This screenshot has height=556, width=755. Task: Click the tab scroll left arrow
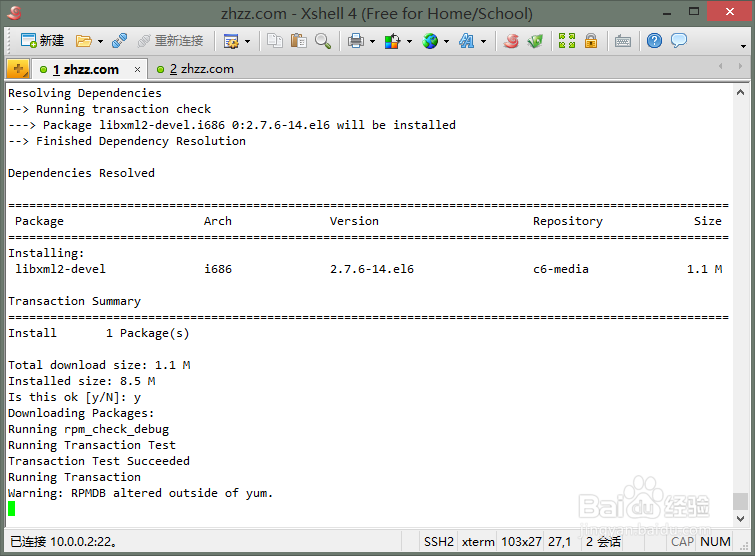(x=720, y=66)
